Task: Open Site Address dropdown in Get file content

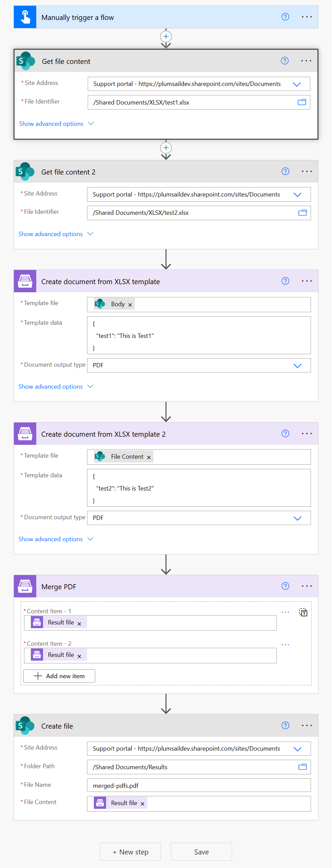Action: coord(297,84)
